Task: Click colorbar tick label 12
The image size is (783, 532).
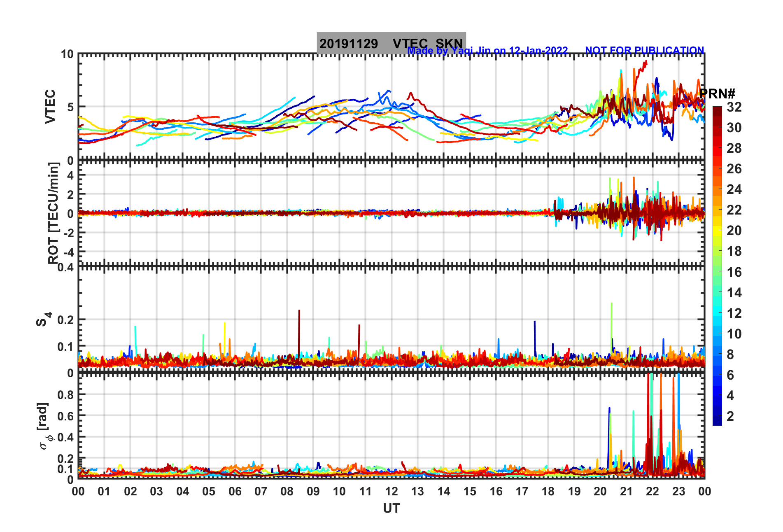Action: (x=734, y=313)
